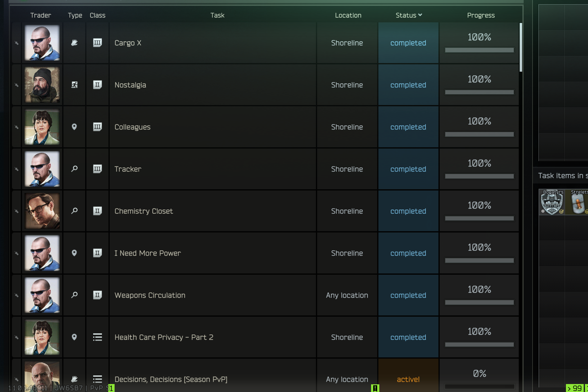Screen dimensions: 588x392
Task: Click the magnifier type icon for Chemistry Closet
Action: pyautogui.click(x=74, y=211)
